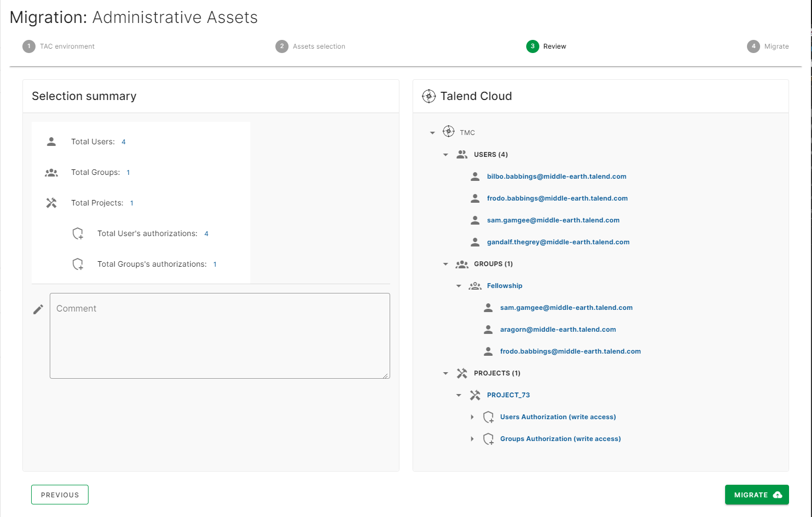The image size is (812, 517).
Task: Click the Fellowship group icon
Action: [475, 286]
